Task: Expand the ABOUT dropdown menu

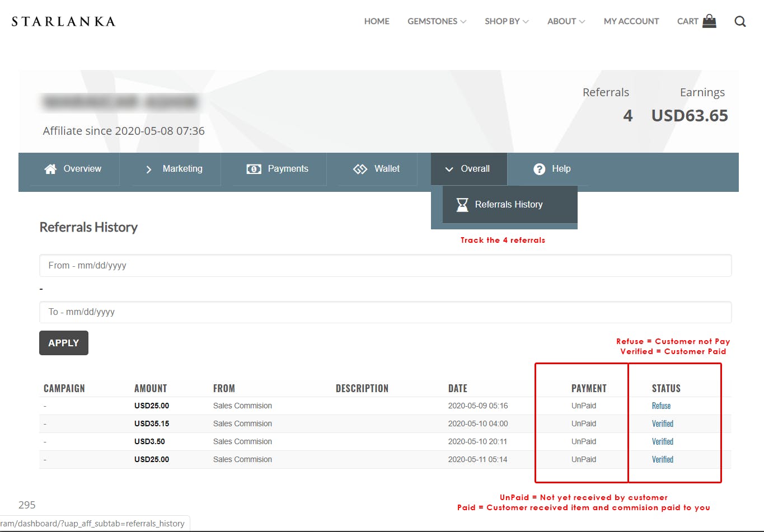Action: point(566,21)
